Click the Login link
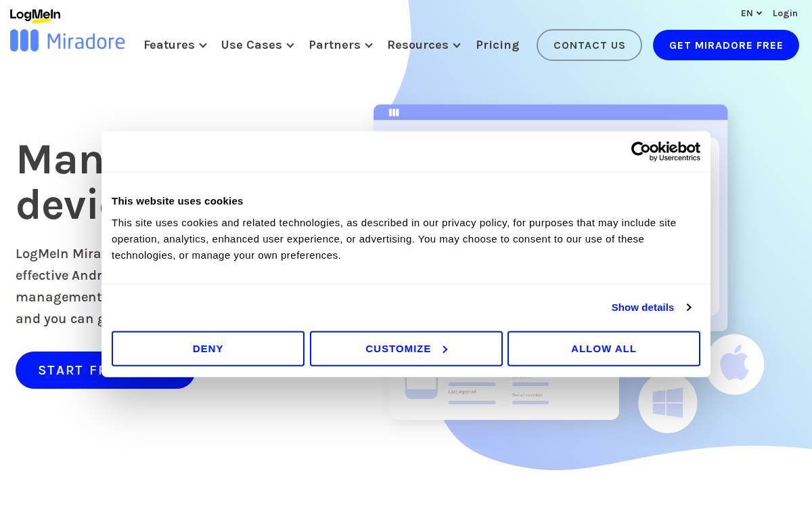 [x=785, y=14]
